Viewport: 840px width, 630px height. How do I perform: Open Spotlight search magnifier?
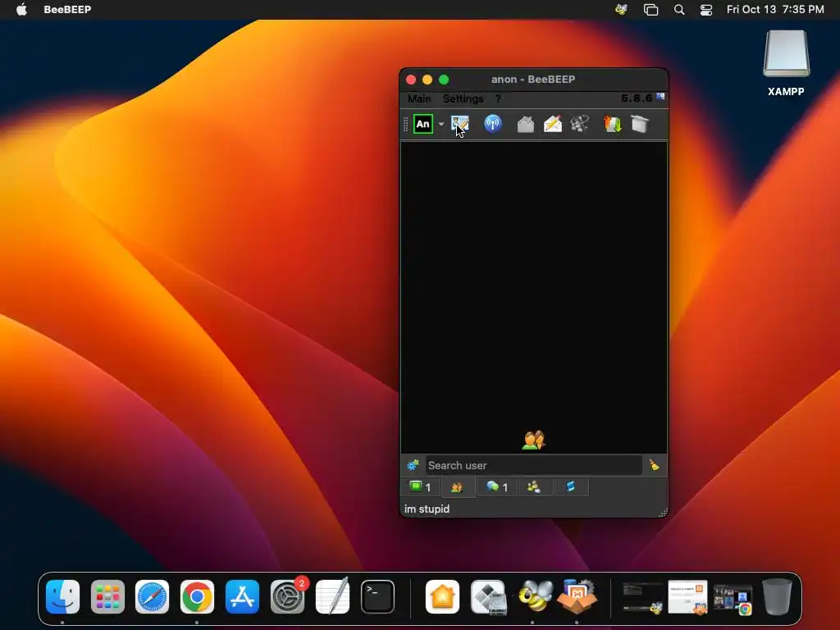coord(678,9)
